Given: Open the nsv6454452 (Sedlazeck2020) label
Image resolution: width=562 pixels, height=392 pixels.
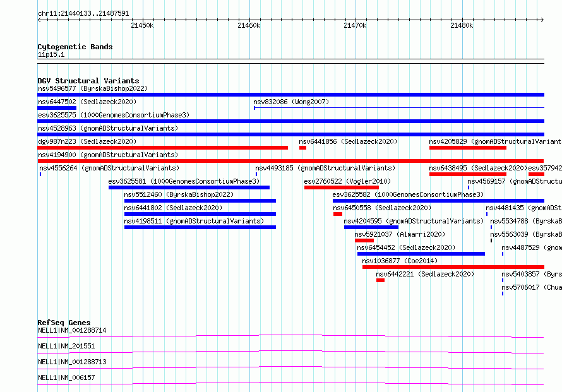Looking at the screenshot, I should [406, 247].
